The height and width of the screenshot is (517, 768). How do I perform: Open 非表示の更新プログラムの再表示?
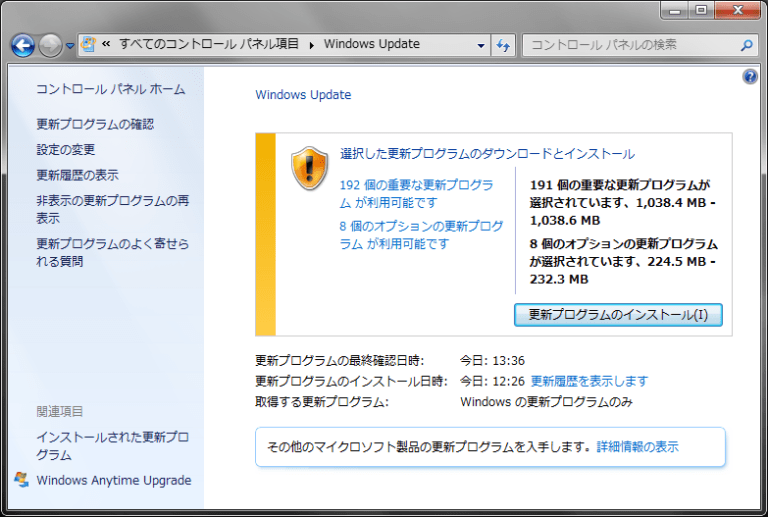tap(113, 209)
